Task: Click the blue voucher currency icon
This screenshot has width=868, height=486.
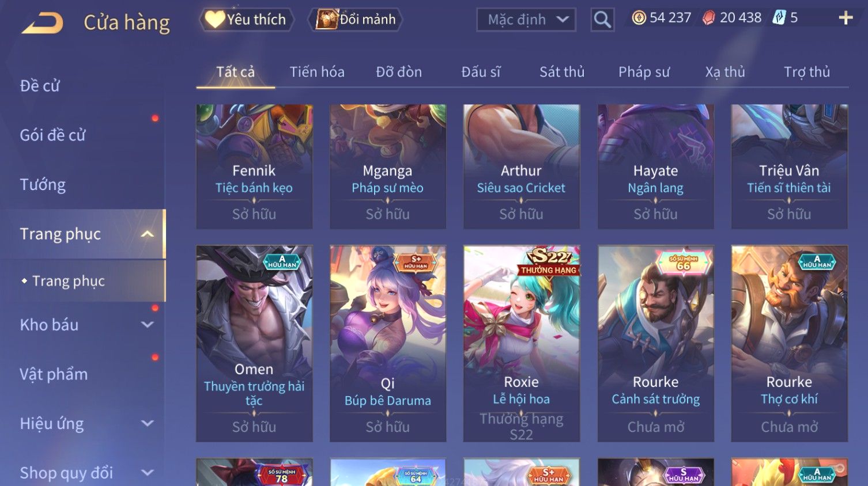Action: pos(779,18)
